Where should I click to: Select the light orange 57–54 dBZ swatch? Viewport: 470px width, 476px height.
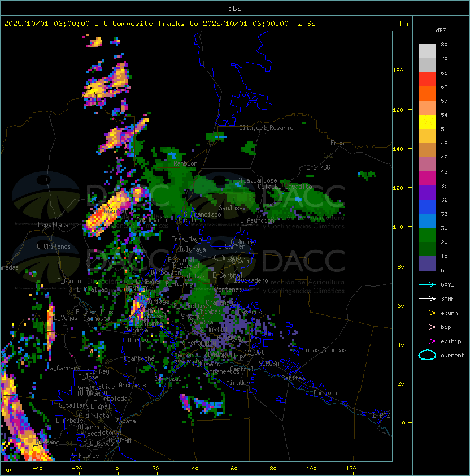click(427, 108)
